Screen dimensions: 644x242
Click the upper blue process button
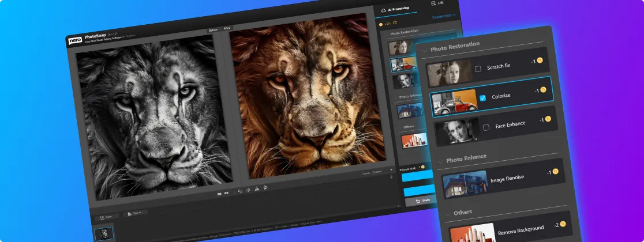coord(417,176)
